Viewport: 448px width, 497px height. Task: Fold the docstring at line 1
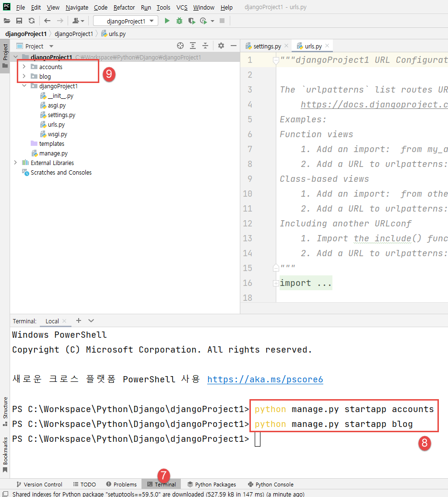tap(276, 60)
